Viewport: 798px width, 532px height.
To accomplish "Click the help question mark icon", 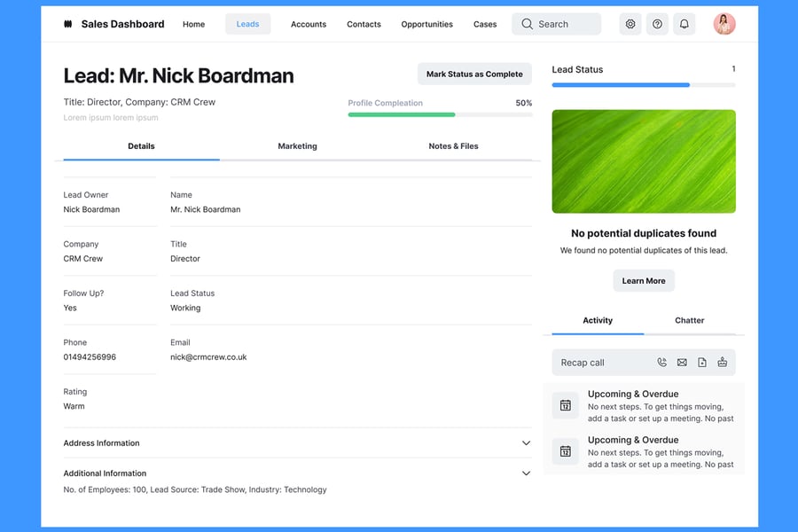I will click(x=657, y=24).
